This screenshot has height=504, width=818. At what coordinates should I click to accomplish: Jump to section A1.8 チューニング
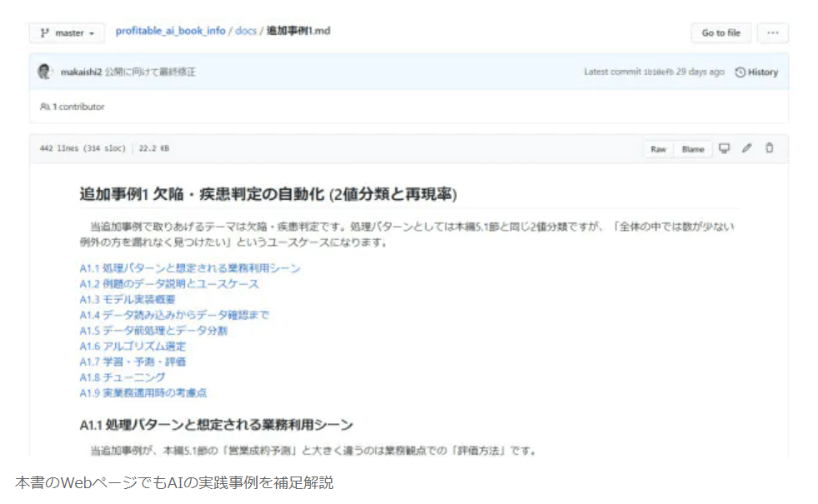pyautogui.click(x=123, y=377)
